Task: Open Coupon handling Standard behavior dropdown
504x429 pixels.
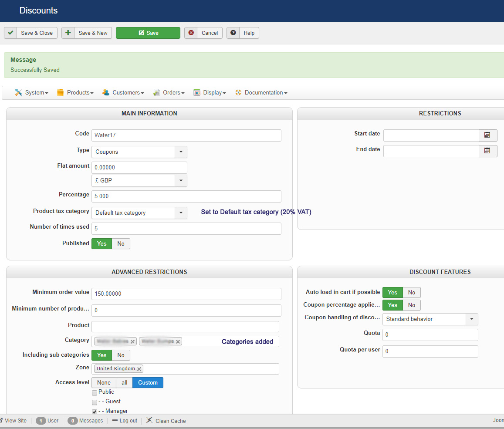Action: click(x=430, y=319)
